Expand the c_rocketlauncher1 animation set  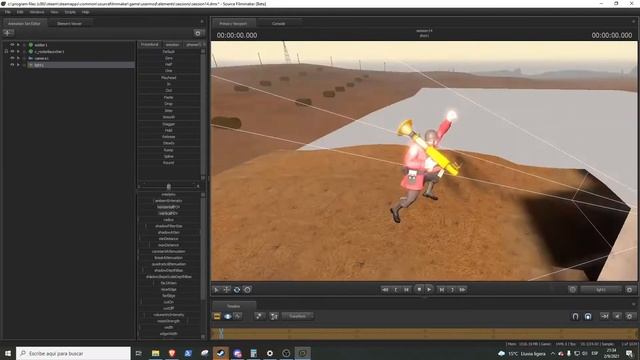click(x=18, y=51)
